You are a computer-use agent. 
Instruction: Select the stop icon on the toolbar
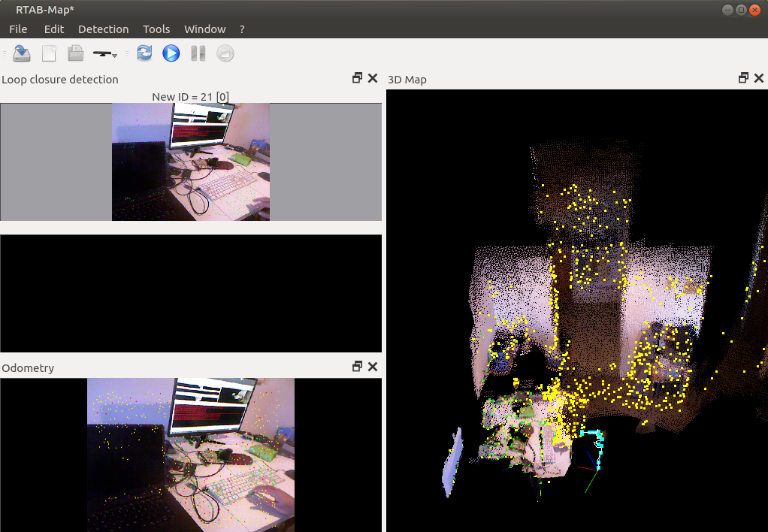[x=225, y=53]
